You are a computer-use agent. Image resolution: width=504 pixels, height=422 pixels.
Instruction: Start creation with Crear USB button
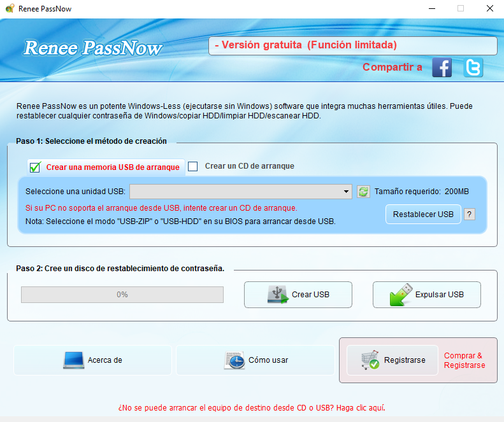coord(298,295)
